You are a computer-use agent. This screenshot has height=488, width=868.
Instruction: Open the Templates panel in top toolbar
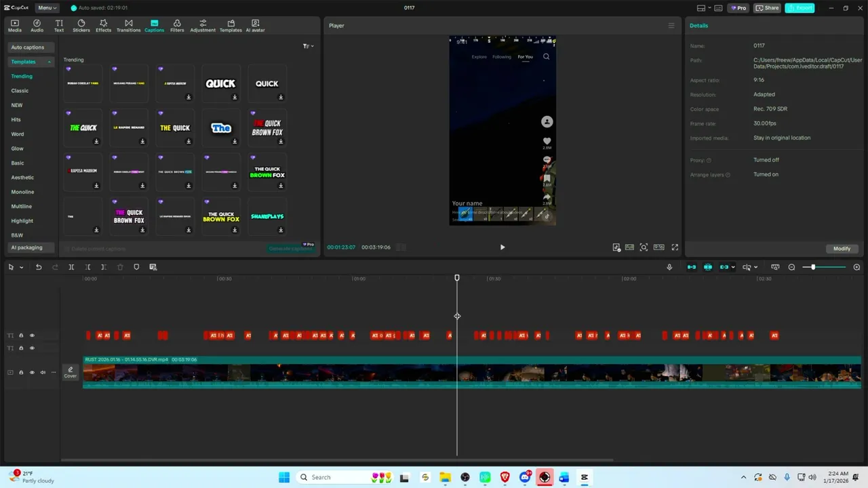point(231,26)
